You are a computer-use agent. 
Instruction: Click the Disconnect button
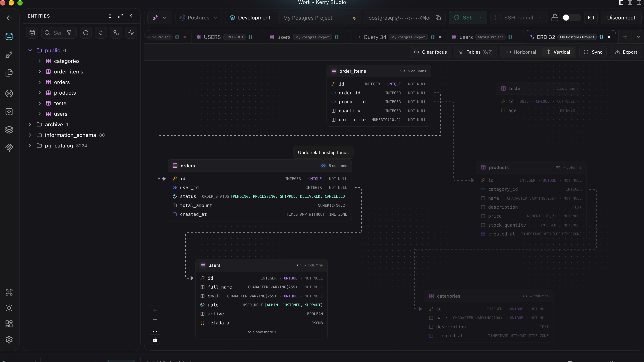(621, 18)
